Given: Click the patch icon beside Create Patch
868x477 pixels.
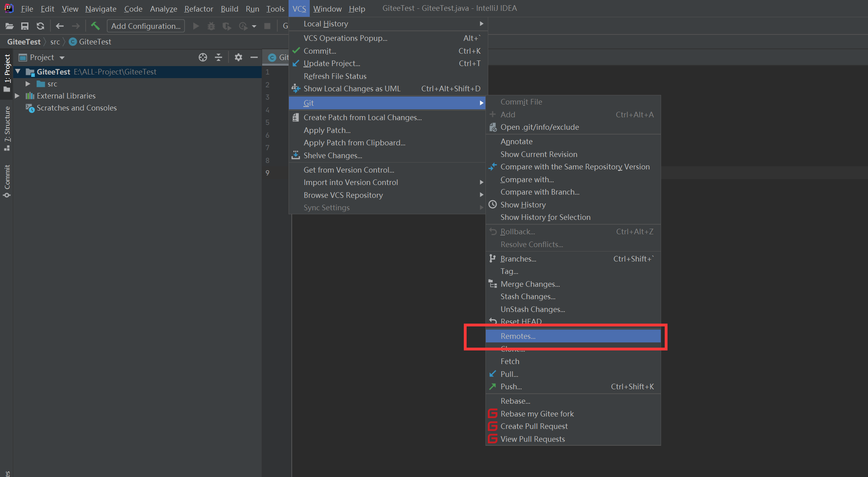Looking at the screenshot, I should tap(296, 117).
